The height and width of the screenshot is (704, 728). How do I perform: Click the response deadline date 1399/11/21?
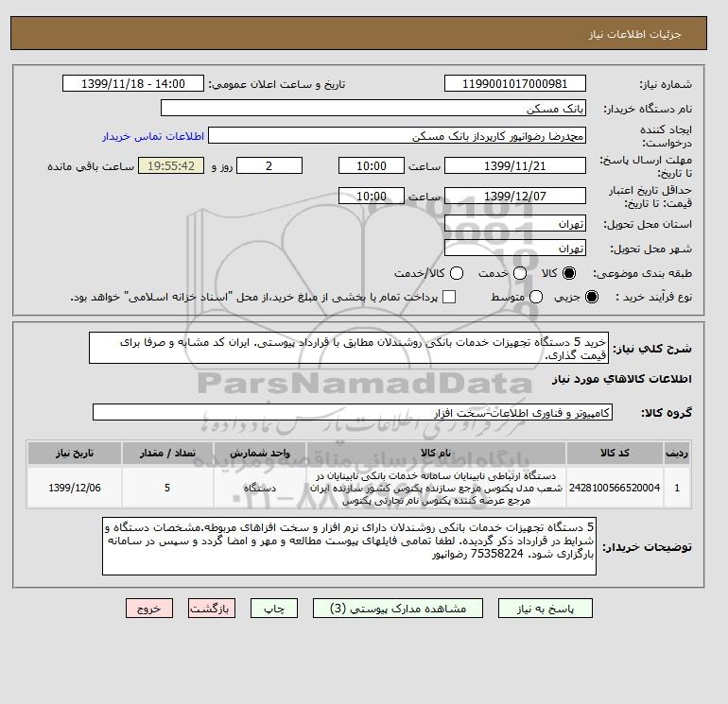coord(515,165)
